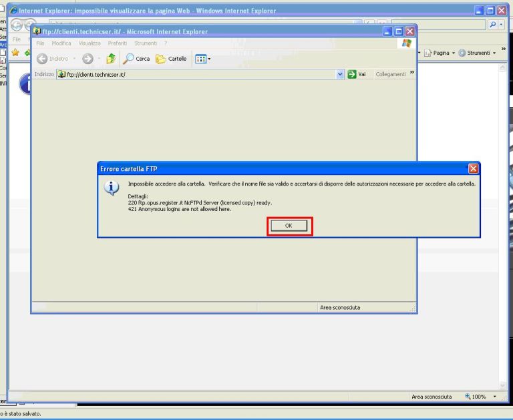Minimize the FTP Microsoft Internet Explorer window
The width and height of the screenshot is (513, 420).
click(x=387, y=31)
